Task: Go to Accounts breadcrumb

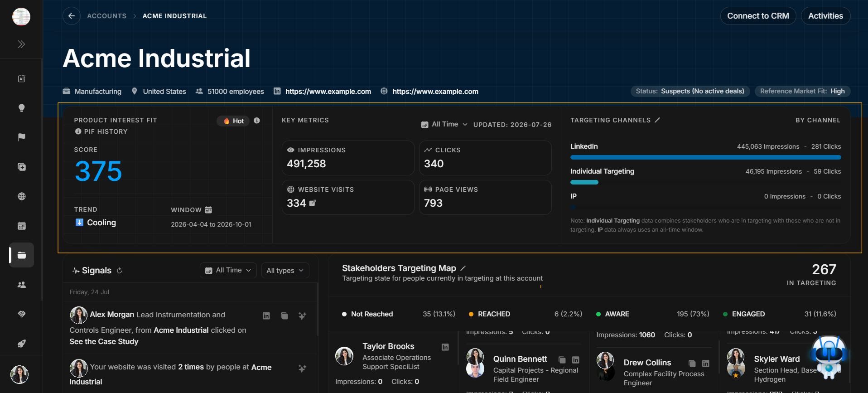Action: [107, 16]
